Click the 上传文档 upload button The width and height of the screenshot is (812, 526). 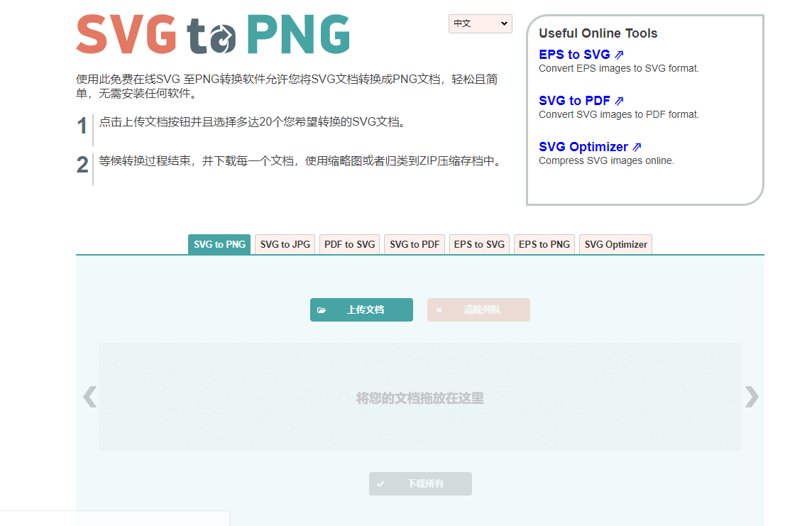click(361, 309)
